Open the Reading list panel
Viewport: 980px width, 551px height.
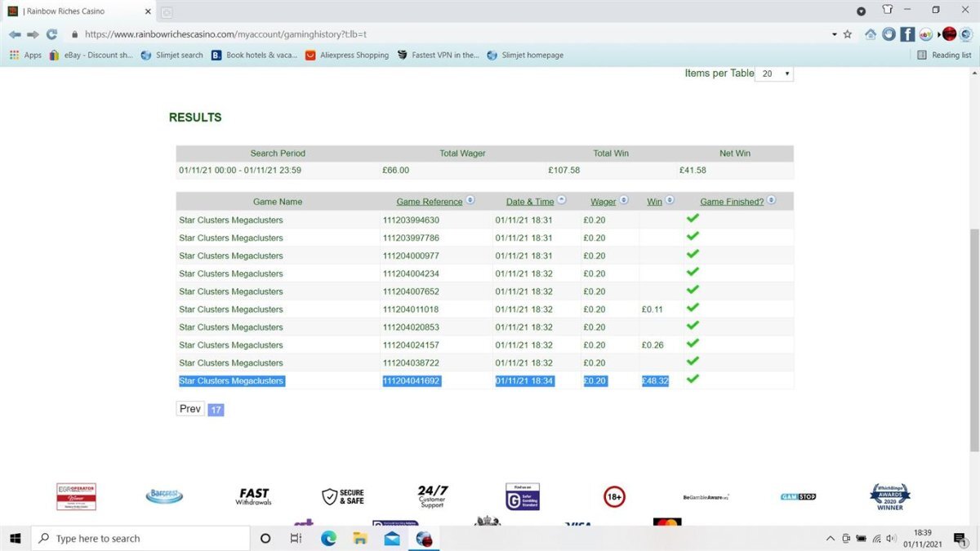(x=944, y=56)
